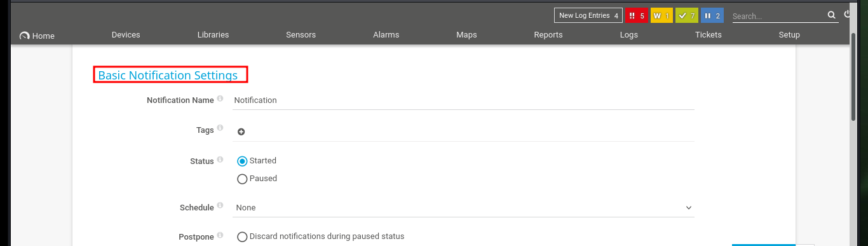Click the plus icon to add tags
The image size is (868, 246).
coord(241,132)
